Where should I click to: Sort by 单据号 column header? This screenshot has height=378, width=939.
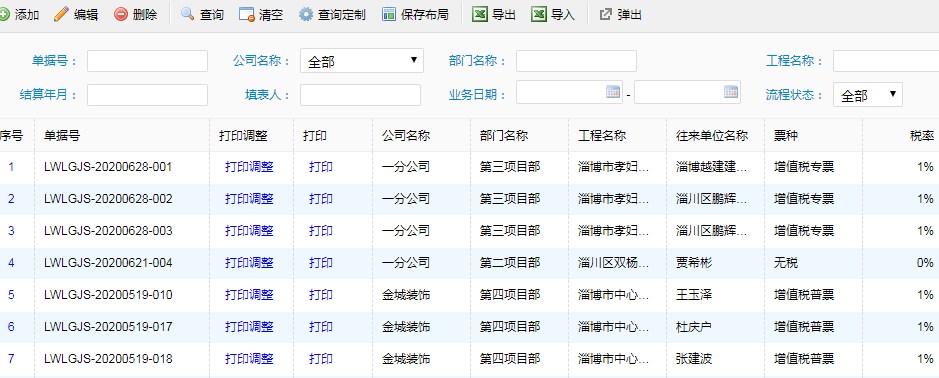[62, 136]
